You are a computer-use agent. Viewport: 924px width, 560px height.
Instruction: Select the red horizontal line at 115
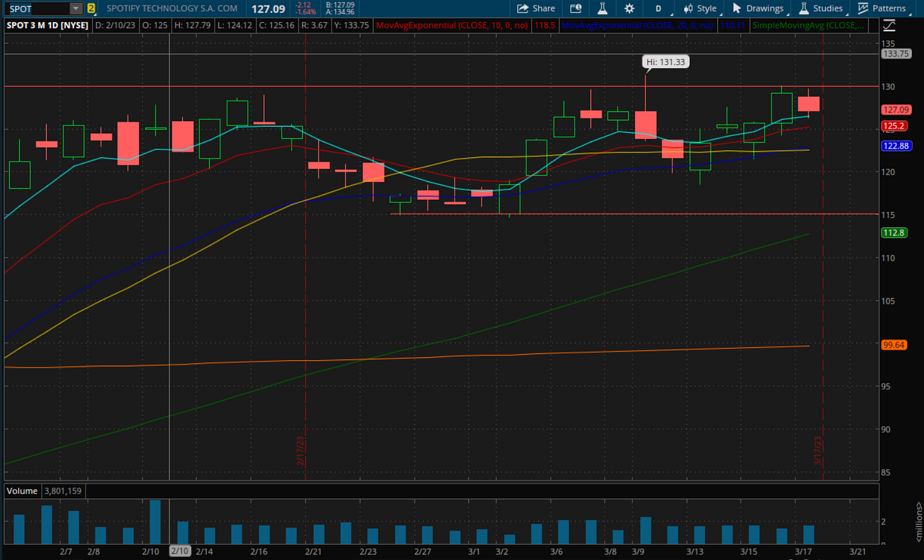(635, 214)
